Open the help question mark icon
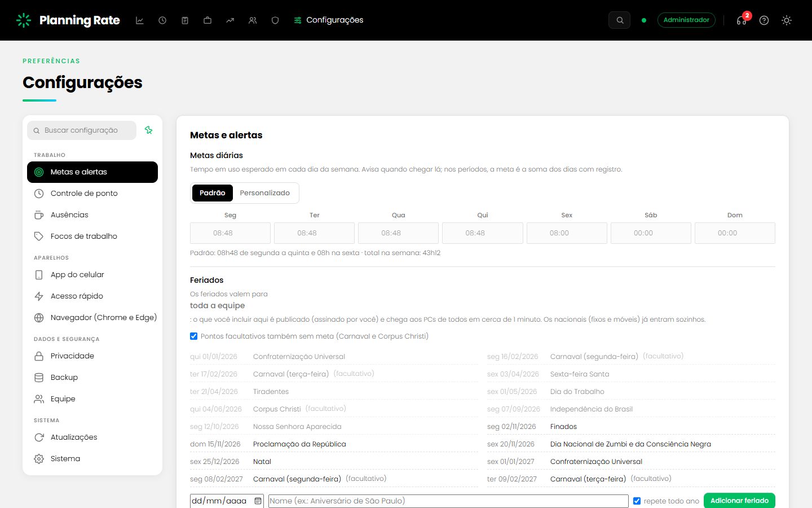812x508 pixels. tap(764, 20)
